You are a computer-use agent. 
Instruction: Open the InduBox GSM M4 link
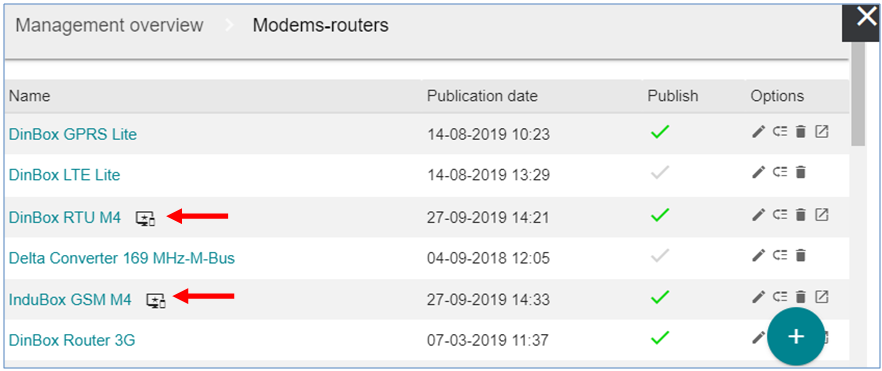pyautogui.click(x=70, y=300)
